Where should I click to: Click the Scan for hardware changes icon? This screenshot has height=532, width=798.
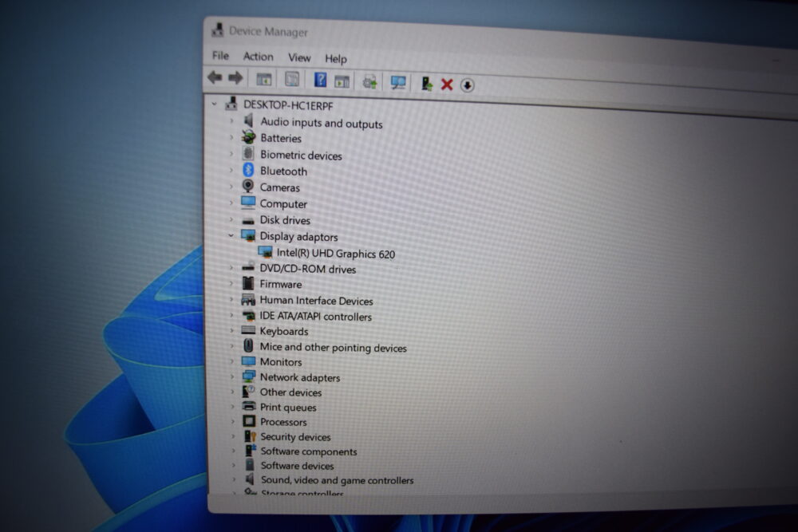398,82
